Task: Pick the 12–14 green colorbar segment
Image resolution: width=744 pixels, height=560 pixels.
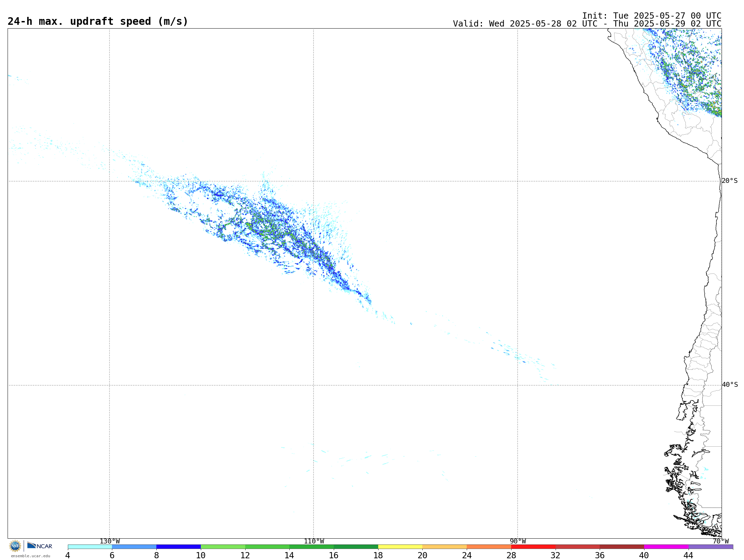Action: (x=267, y=547)
